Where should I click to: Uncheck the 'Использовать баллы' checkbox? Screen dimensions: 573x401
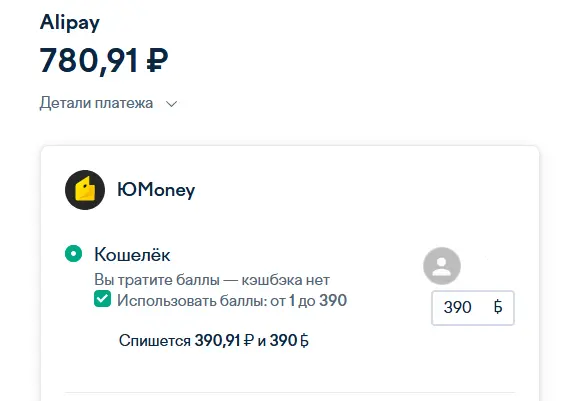click(102, 299)
